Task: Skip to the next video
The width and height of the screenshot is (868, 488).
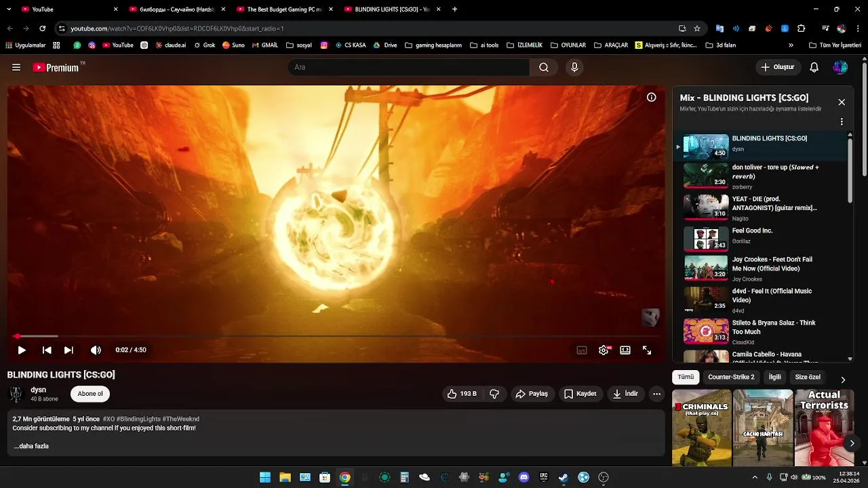Action: click(68, 350)
